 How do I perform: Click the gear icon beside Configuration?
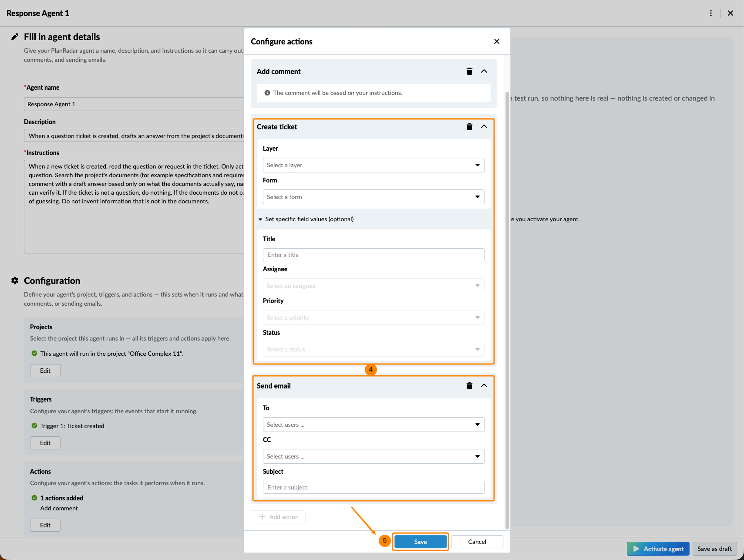coord(15,280)
